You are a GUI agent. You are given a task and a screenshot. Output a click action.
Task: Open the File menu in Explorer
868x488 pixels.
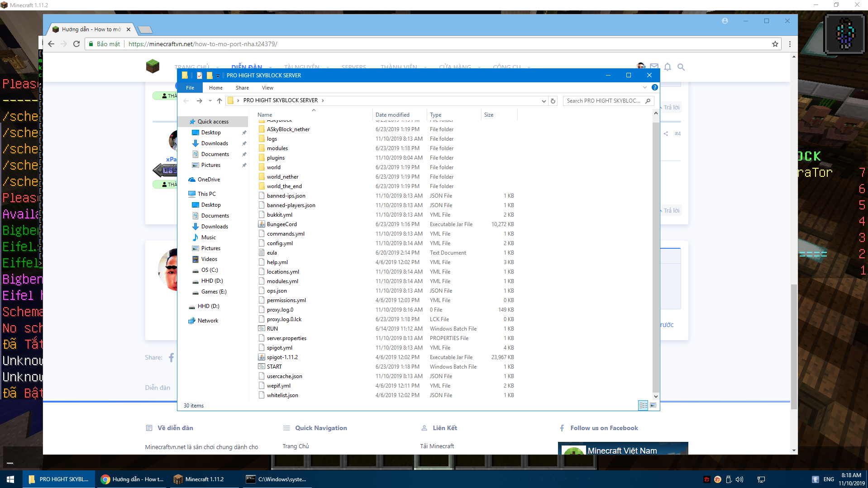190,88
